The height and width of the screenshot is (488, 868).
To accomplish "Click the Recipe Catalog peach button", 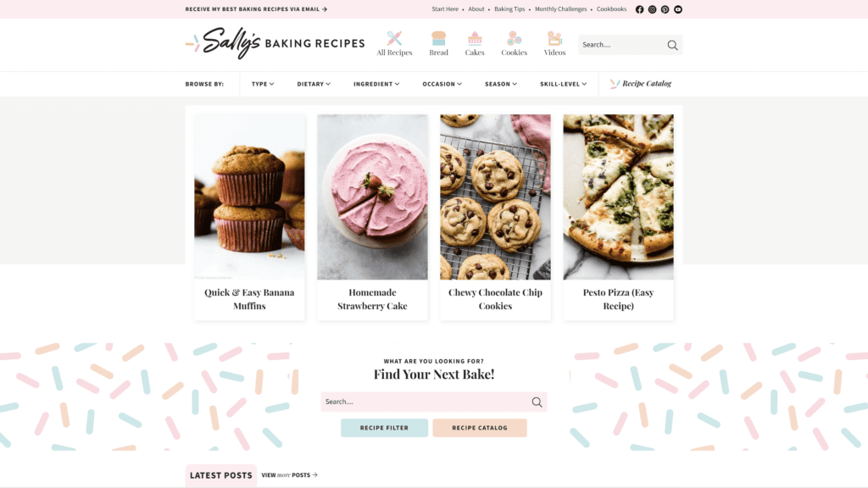I will (480, 428).
